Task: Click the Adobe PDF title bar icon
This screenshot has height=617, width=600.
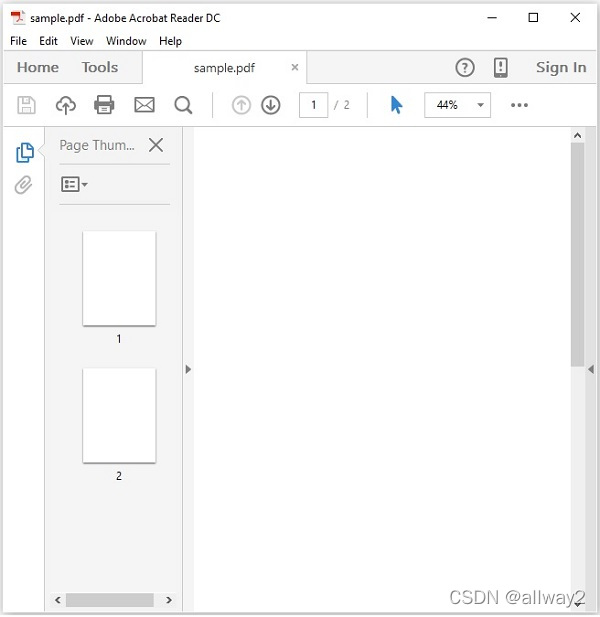Action: (x=18, y=18)
